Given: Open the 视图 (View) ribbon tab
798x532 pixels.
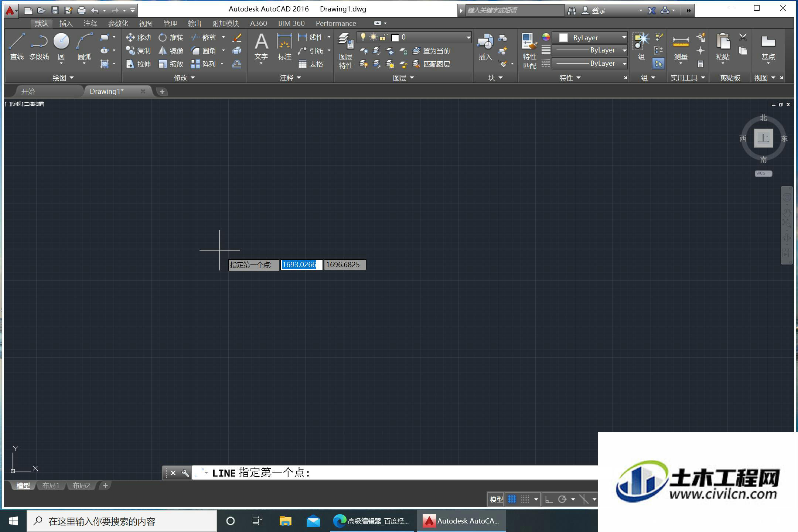Looking at the screenshot, I should [146, 23].
